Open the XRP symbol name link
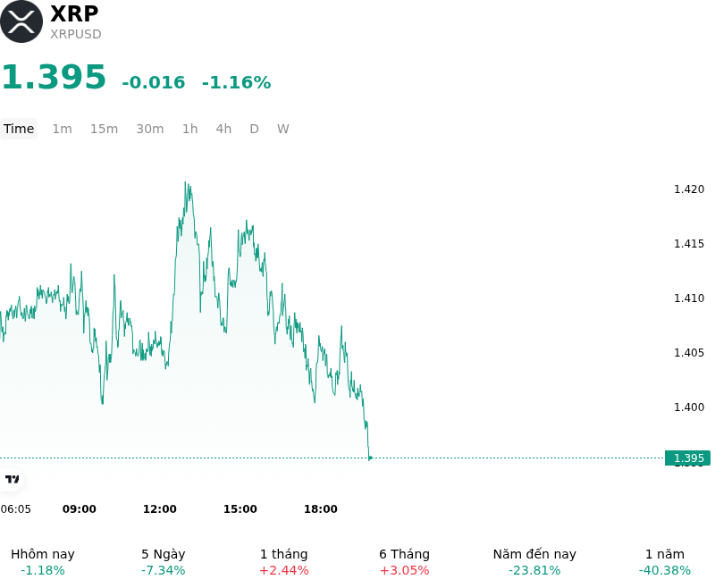The image size is (715, 588). tap(74, 13)
